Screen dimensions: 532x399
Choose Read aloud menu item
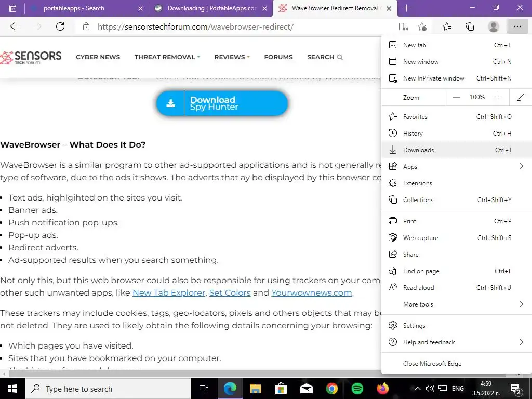[456, 288]
